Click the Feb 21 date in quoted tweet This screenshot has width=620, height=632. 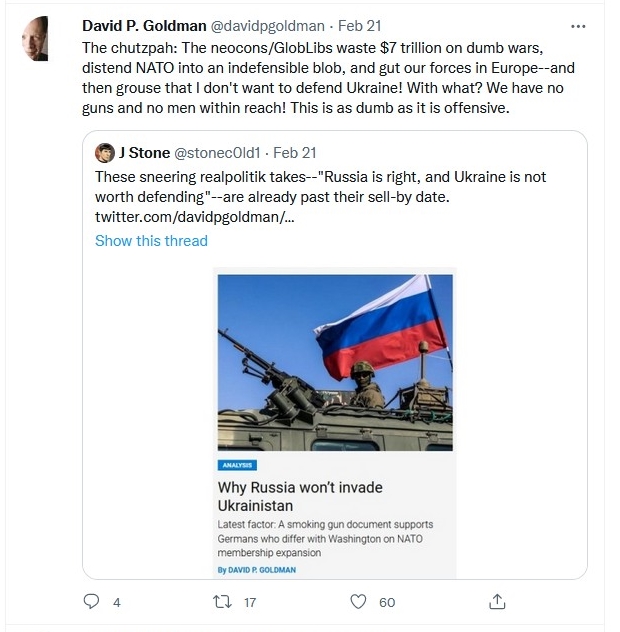295,153
